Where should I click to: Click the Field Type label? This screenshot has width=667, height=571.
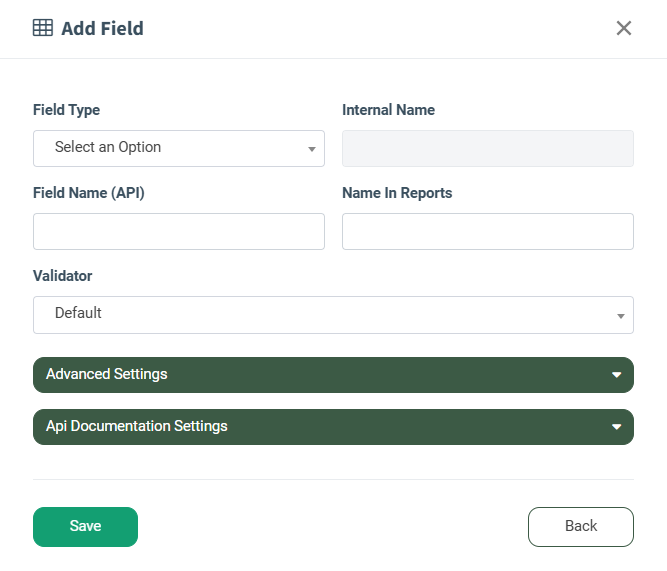click(66, 110)
